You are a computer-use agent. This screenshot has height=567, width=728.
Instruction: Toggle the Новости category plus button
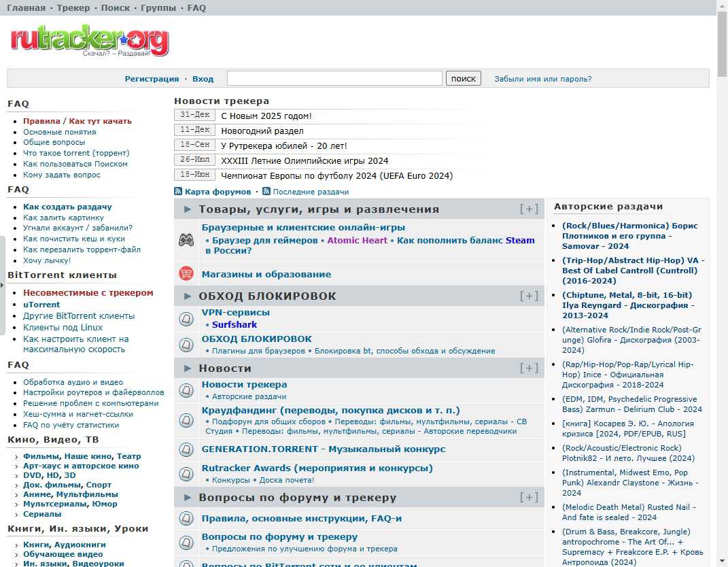pyautogui.click(x=529, y=368)
